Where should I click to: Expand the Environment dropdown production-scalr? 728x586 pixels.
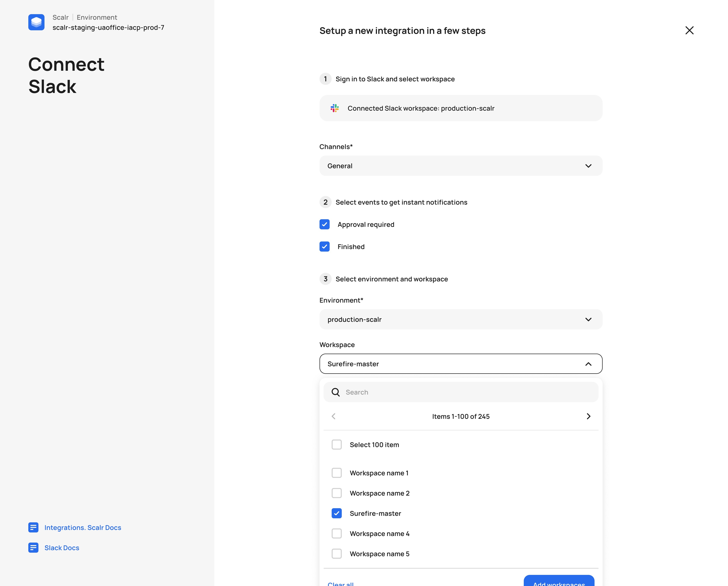coord(460,319)
